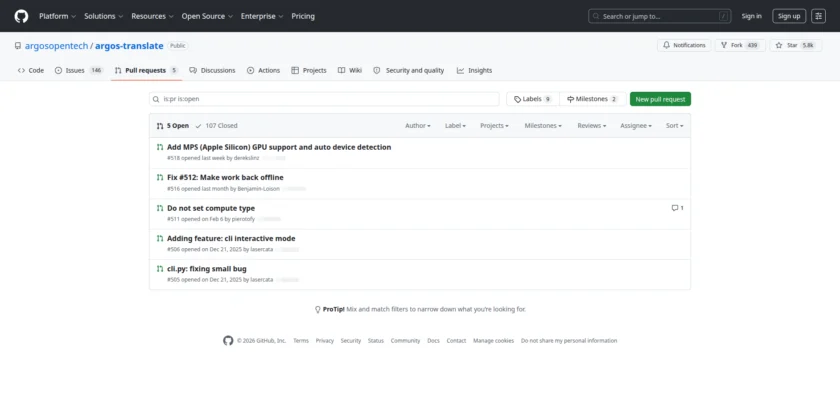Open the Wiki tab

[350, 70]
